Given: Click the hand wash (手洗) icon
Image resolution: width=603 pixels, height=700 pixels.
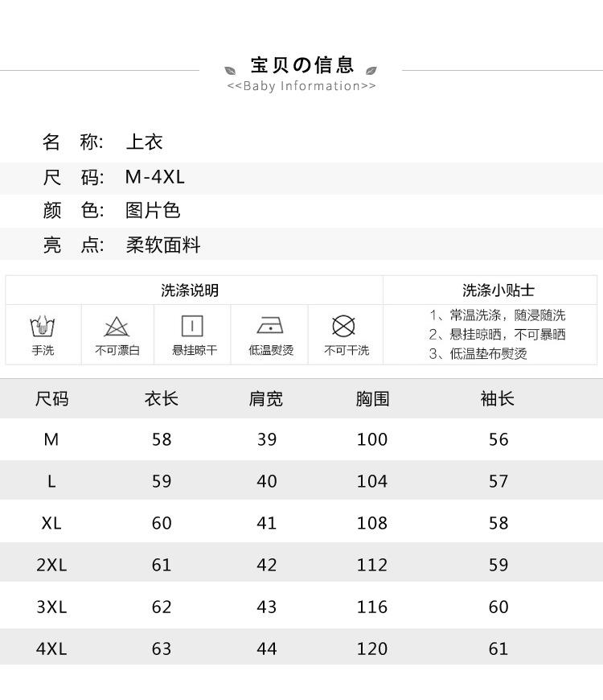Looking at the screenshot, I should 43,327.
